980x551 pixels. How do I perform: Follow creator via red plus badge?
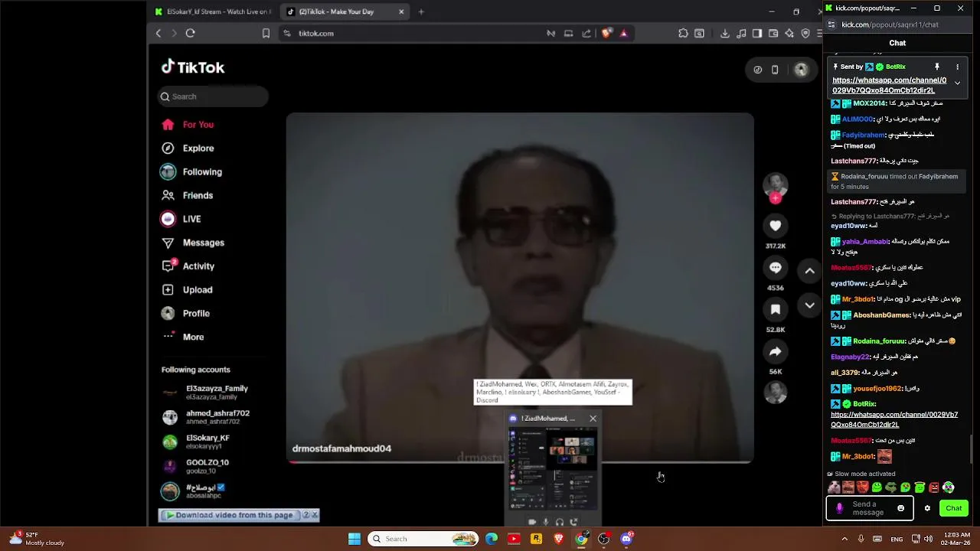coord(775,198)
